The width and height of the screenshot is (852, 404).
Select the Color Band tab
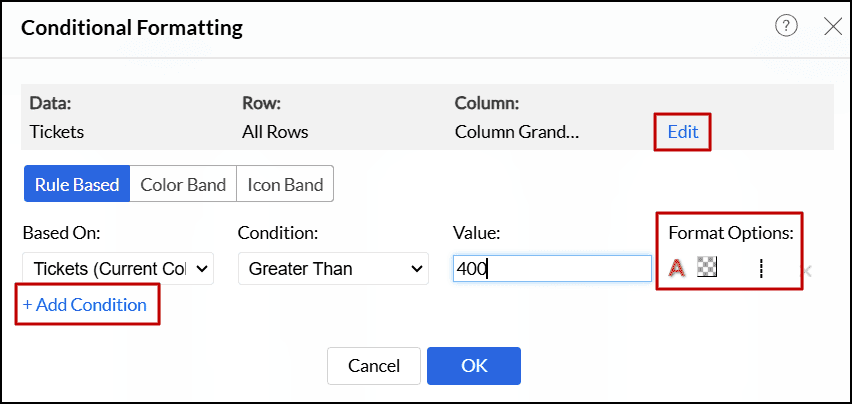[182, 184]
